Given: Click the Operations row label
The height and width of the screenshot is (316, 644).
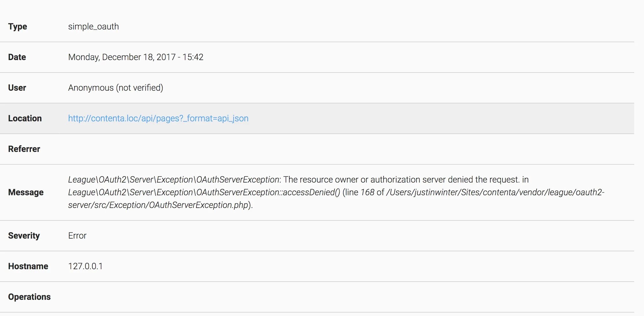Looking at the screenshot, I should 29,297.
